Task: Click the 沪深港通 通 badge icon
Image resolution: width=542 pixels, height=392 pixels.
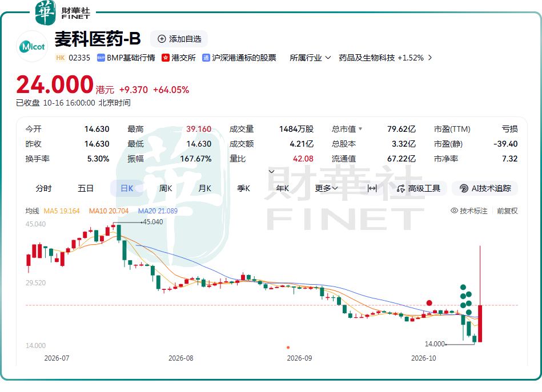Action: coord(206,58)
